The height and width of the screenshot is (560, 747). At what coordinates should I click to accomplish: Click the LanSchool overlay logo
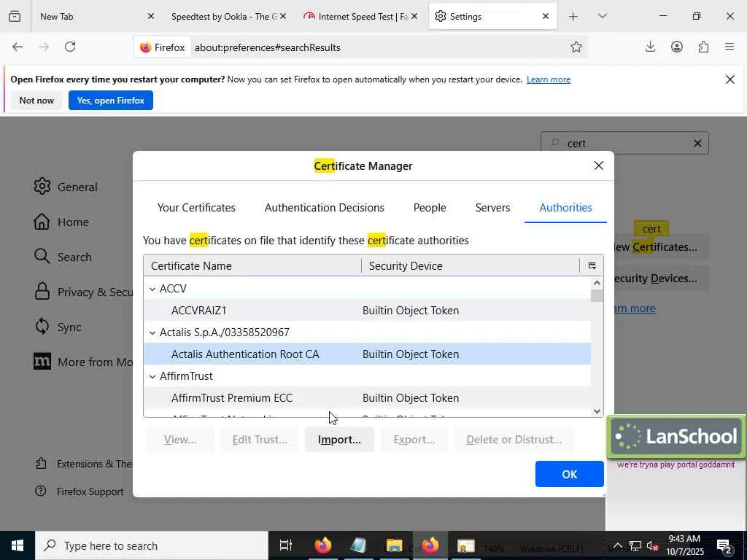(x=676, y=436)
